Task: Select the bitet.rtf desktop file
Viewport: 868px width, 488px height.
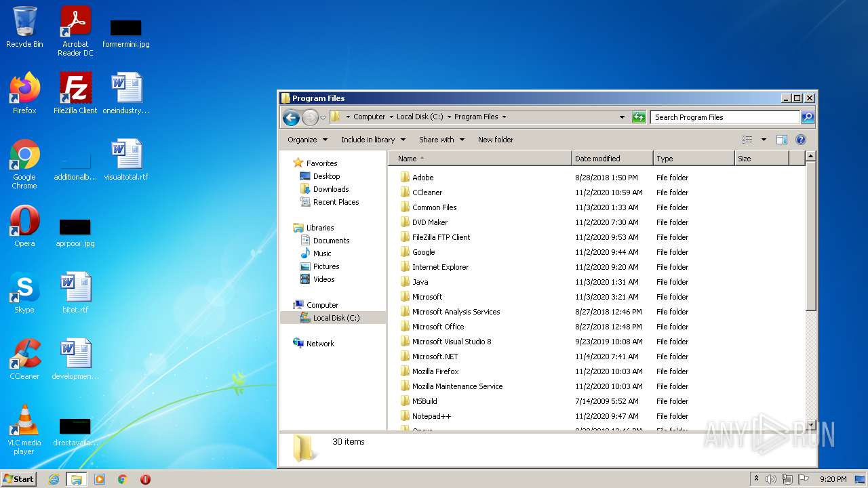Action: 75,293
